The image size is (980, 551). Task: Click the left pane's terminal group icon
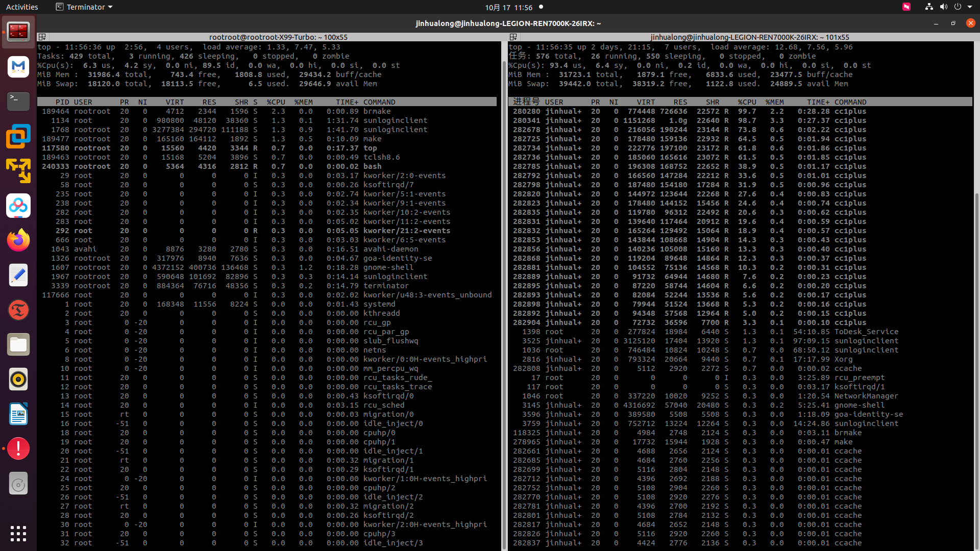click(42, 37)
